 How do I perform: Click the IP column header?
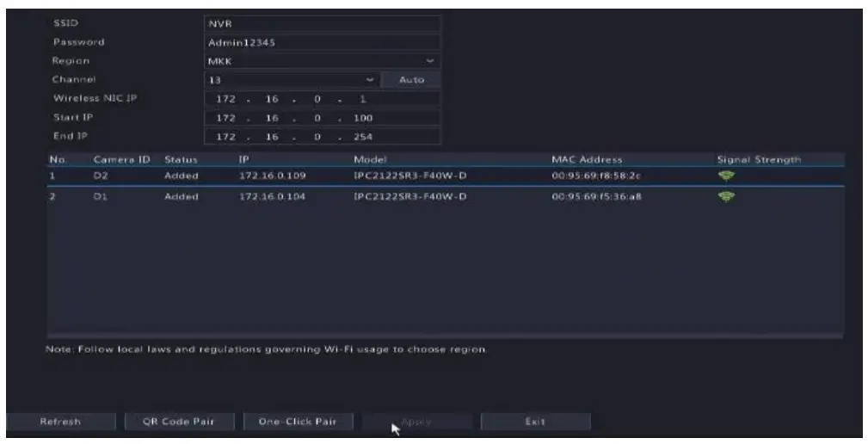[x=243, y=159]
